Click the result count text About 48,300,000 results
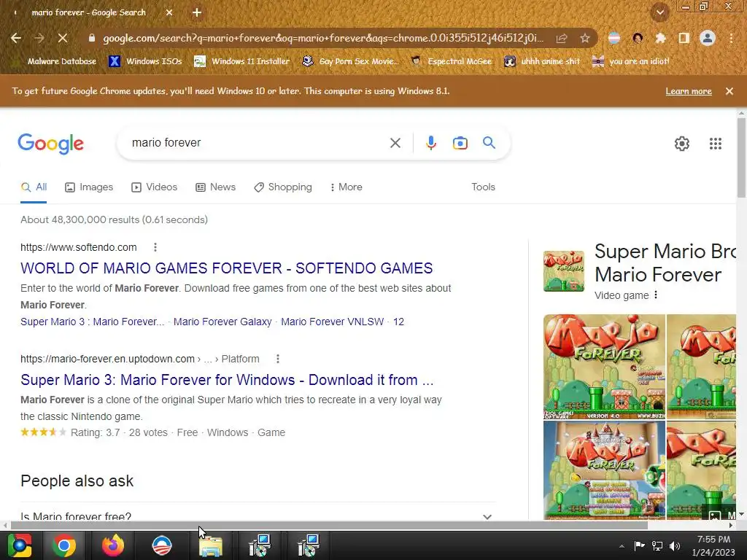The image size is (747, 560). click(115, 220)
